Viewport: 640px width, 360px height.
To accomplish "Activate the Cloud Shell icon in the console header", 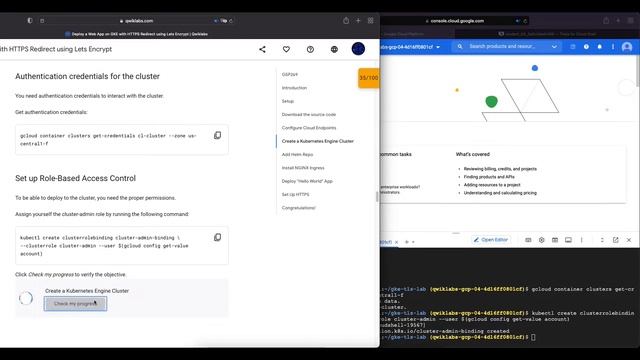I will 573,47.
